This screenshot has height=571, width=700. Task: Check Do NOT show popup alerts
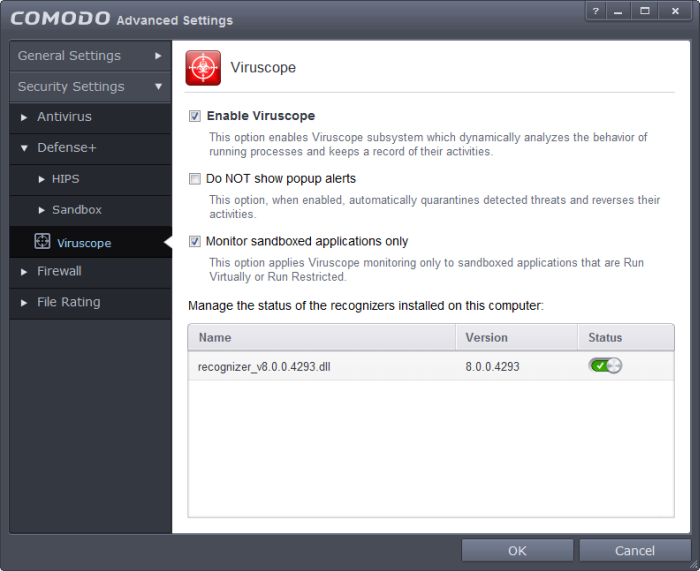point(195,179)
